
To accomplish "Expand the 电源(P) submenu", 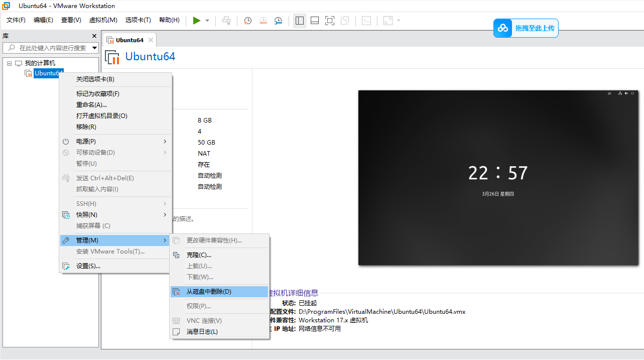I will pos(115,142).
